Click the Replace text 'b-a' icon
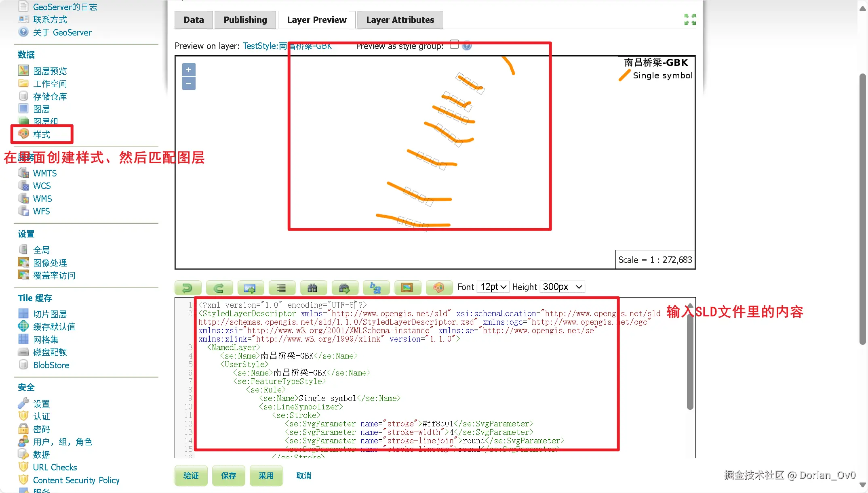This screenshot has width=868, height=493. pyautogui.click(x=376, y=287)
